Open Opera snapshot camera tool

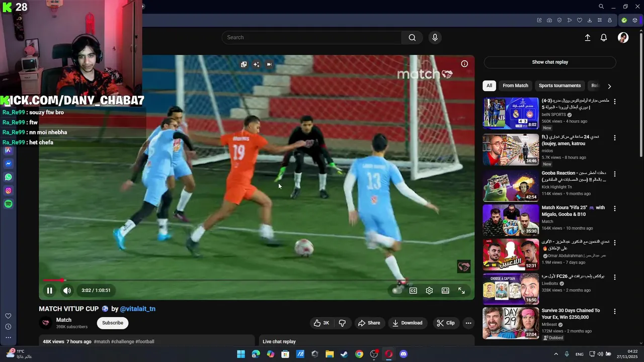tap(549, 20)
